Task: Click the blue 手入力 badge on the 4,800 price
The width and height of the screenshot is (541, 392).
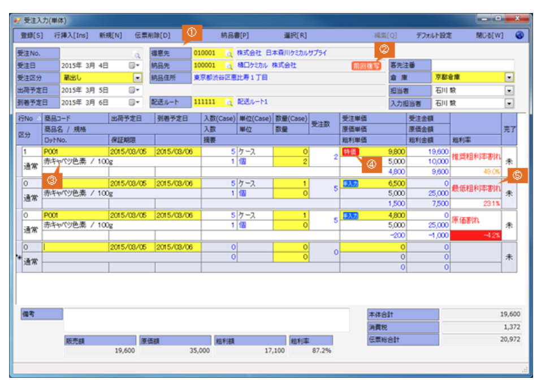Action: point(350,215)
